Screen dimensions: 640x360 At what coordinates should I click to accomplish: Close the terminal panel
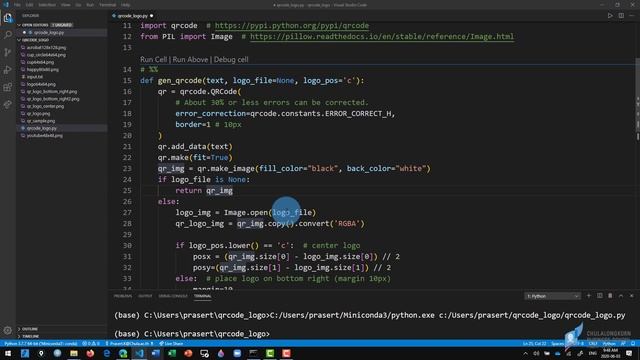[x=632, y=296]
